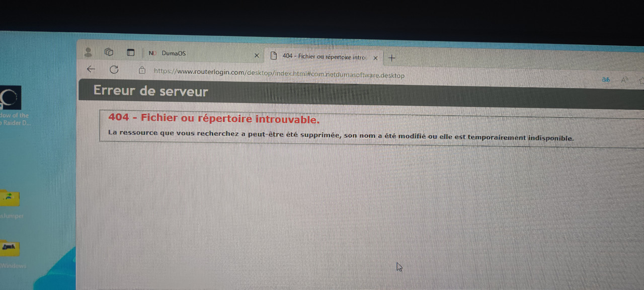Screen dimensions: 644x290
Task: Open the browser profile icon
Action: (89, 52)
